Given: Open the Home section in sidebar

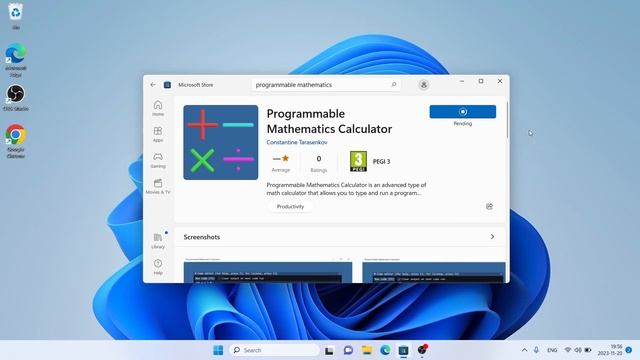Looking at the screenshot, I should 158,108.
